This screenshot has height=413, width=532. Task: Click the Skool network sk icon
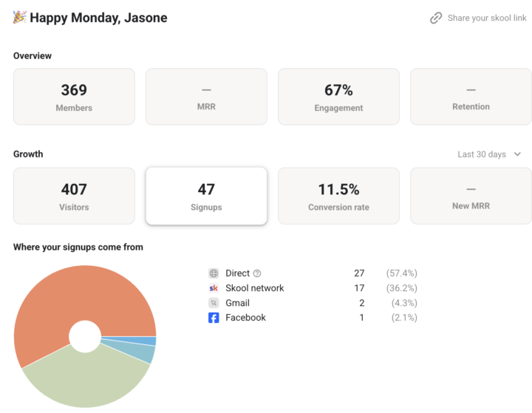tap(214, 288)
